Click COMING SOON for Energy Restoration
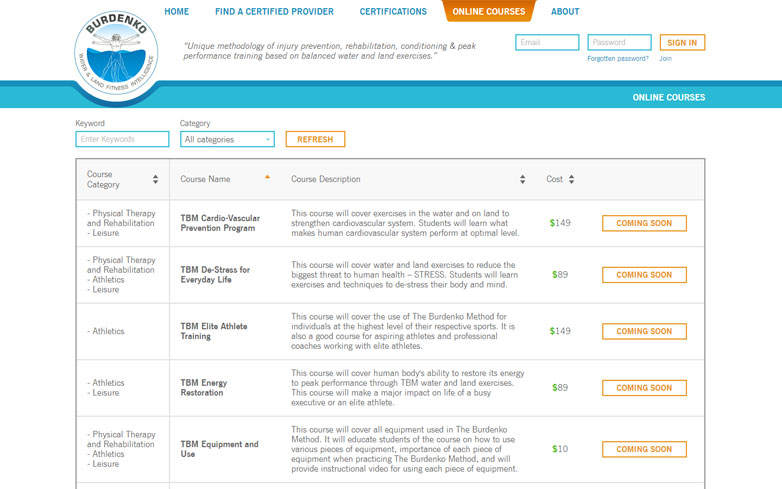The width and height of the screenshot is (782, 489). pos(644,388)
